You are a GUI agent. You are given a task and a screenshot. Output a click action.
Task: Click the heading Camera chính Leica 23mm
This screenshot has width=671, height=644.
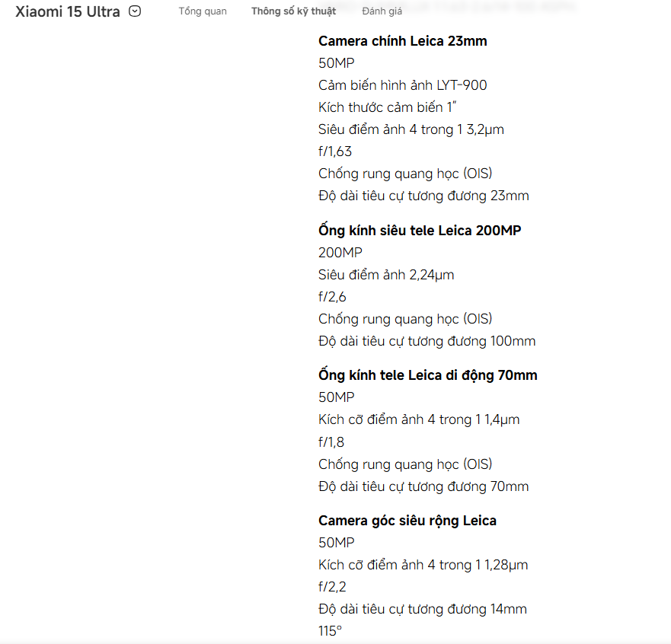403,41
